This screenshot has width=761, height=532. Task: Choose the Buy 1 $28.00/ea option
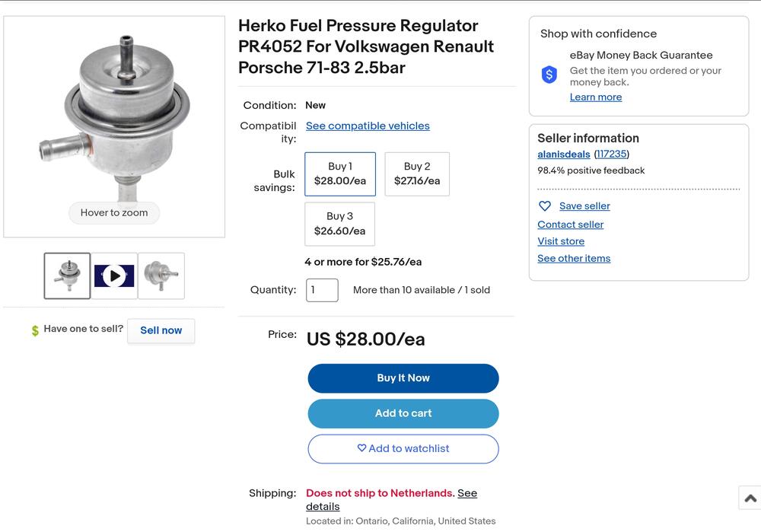point(339,174)
